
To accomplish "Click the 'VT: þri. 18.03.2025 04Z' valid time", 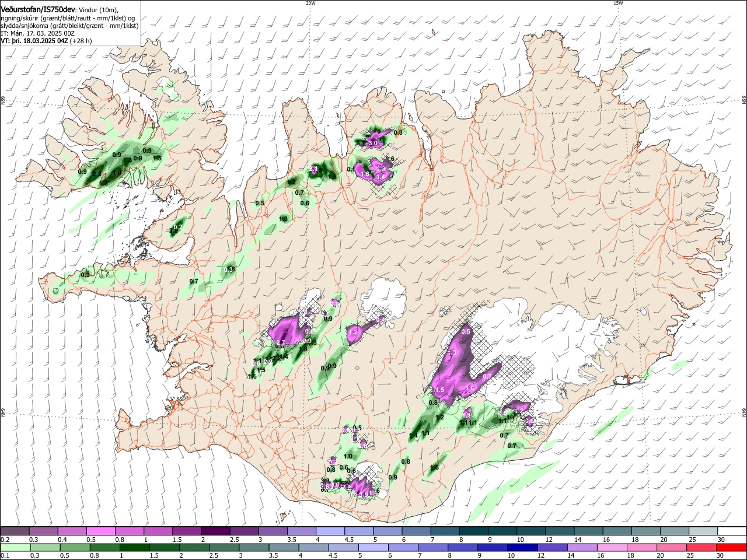I will pos(34,41).
